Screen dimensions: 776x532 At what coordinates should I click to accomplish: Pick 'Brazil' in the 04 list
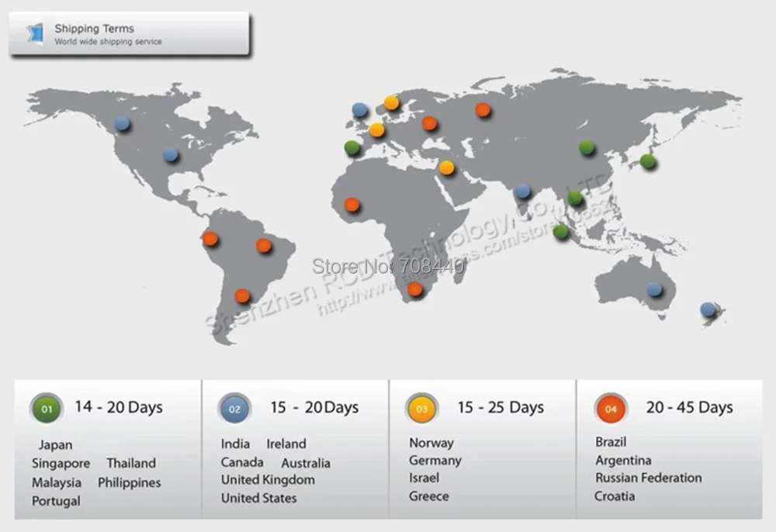click(x=611, y=442)
